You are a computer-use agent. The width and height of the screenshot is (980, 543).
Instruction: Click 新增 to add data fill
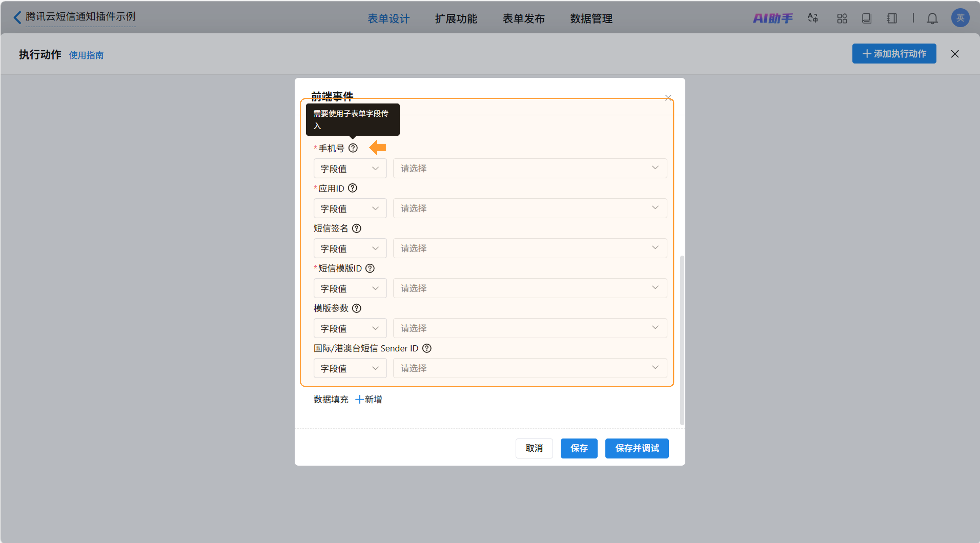point(368,399)
